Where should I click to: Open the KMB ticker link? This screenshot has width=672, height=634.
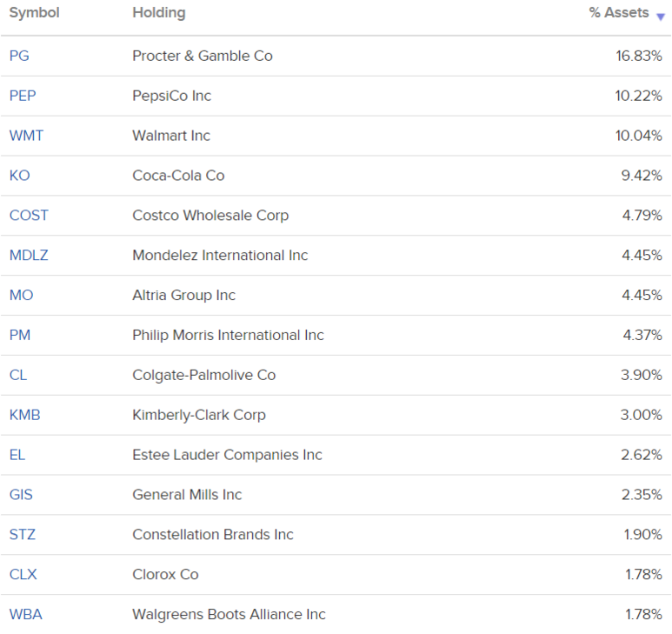[25, 415]
